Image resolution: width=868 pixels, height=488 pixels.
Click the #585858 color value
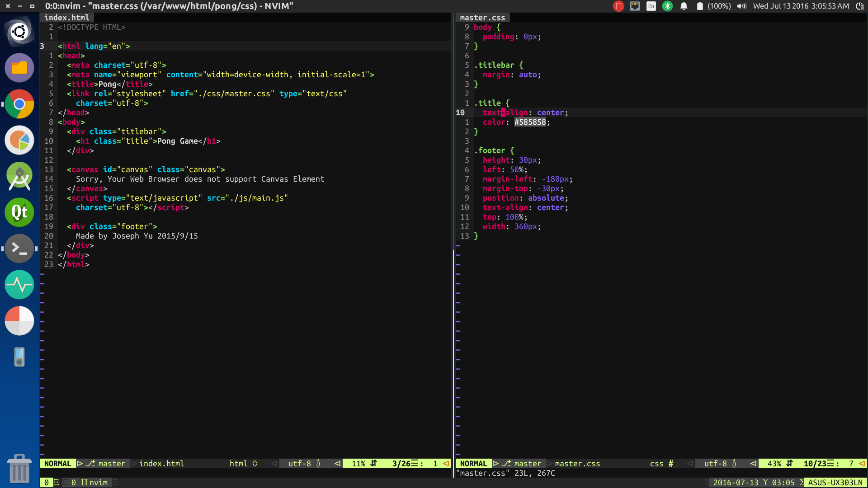click(530, 122)
